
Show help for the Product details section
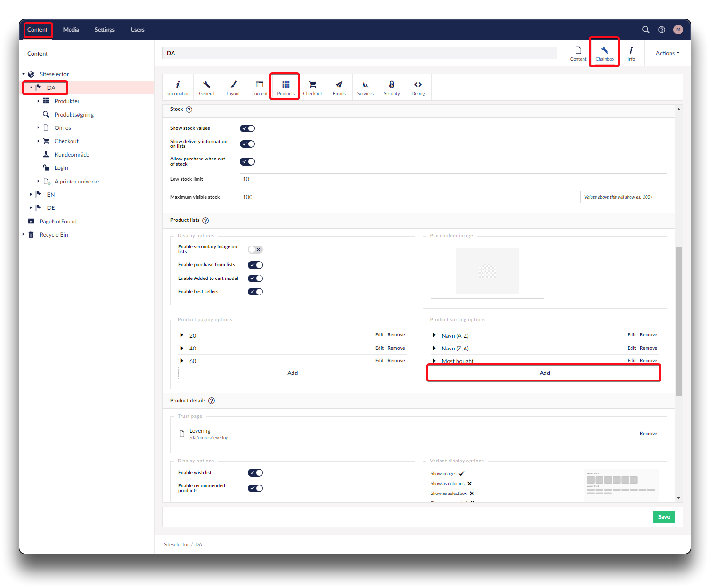coord(212,401)
